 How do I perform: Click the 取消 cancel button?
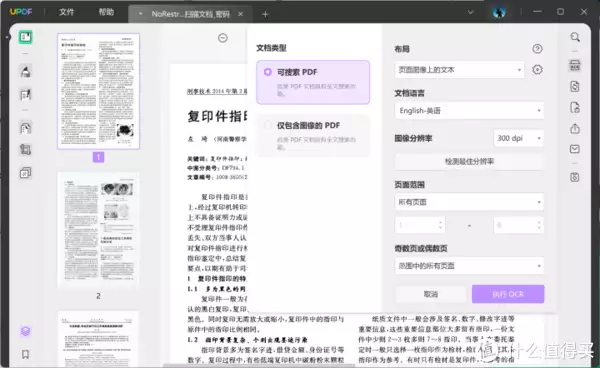[430, 294]
